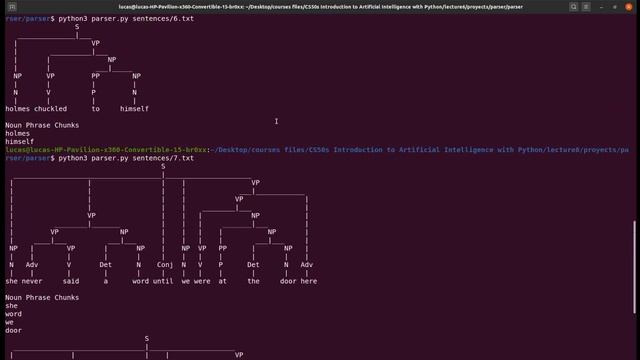Viewport: 640px width, 360px height.
Task: Click 'word' under second Noun Phrase Chunks
Action: coord(13,314)
